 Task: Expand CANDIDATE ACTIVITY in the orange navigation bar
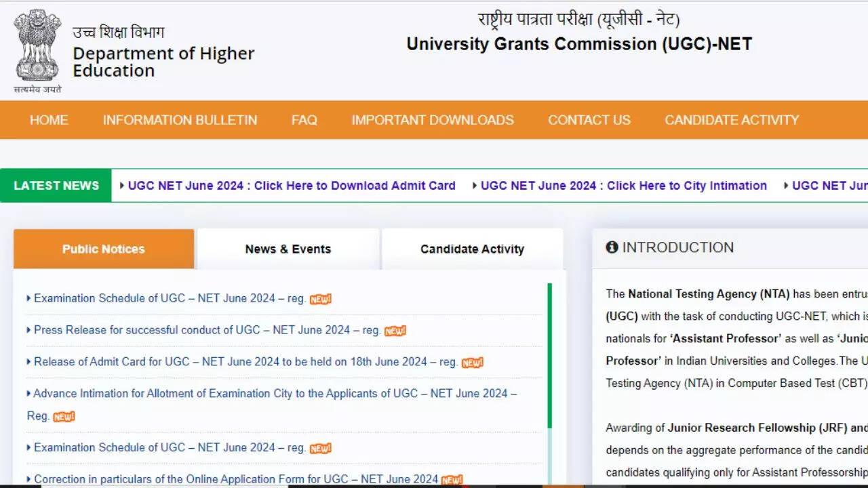click(731, 120)
